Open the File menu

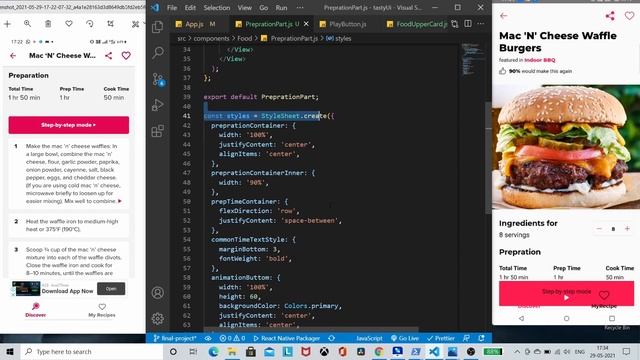pyautogui.click(x=172, y=7)
